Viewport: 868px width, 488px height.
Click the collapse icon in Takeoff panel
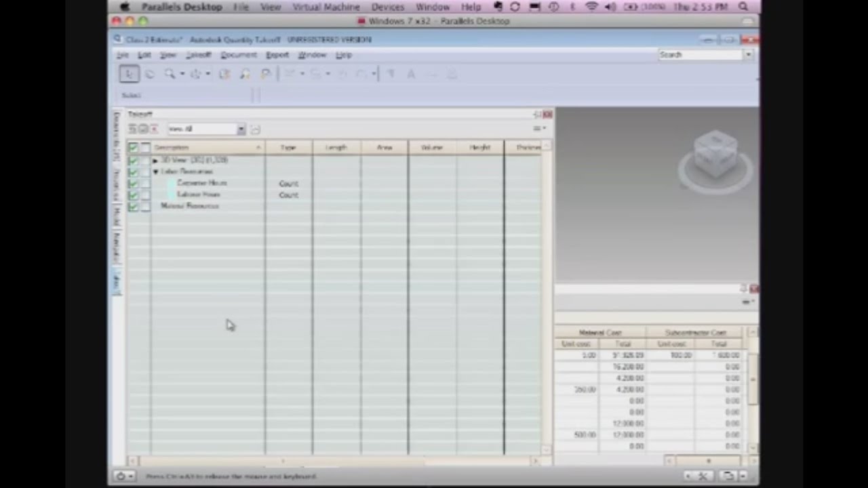pyautogui.click(x=143, y=129)
